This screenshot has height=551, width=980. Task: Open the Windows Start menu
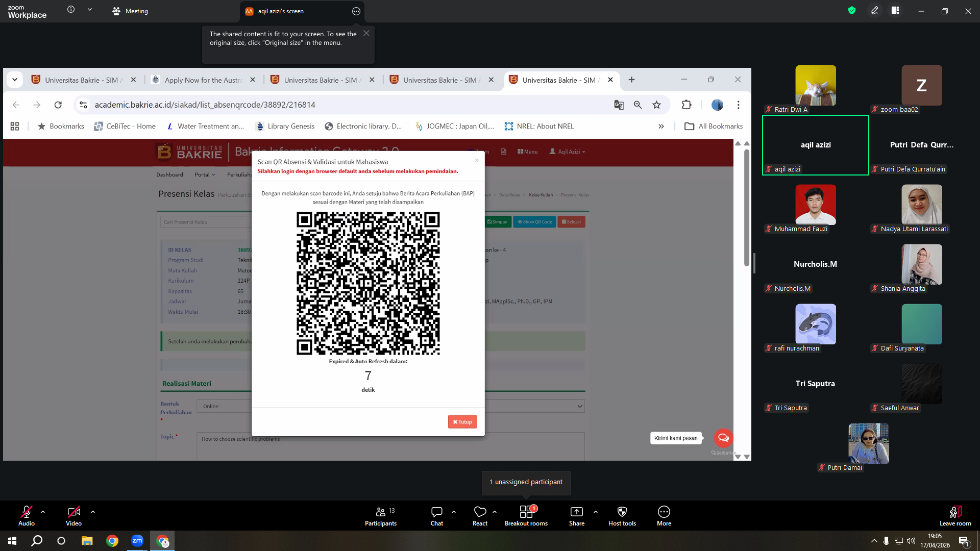point(12,541)
